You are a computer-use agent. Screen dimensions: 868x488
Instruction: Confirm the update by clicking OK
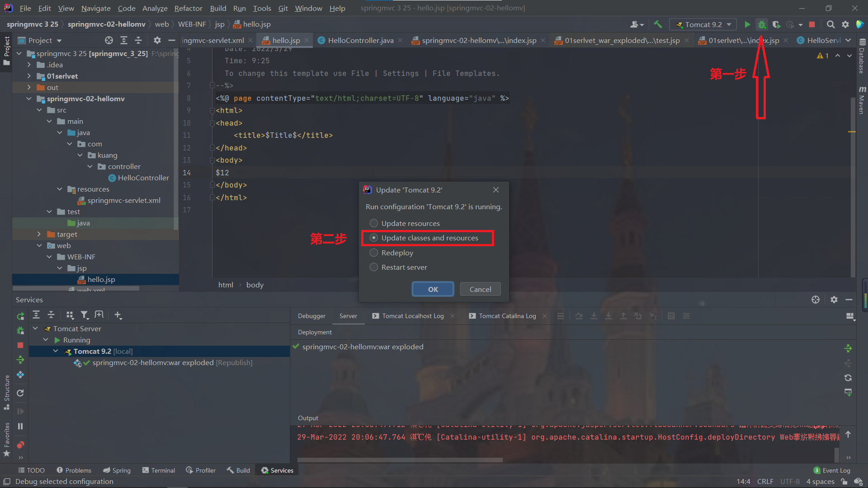pos(432,289)
